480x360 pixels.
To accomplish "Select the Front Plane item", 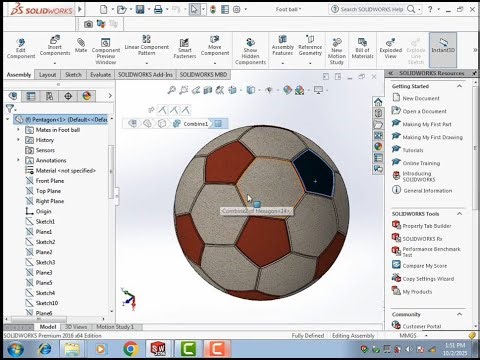I will coord(50,181).
